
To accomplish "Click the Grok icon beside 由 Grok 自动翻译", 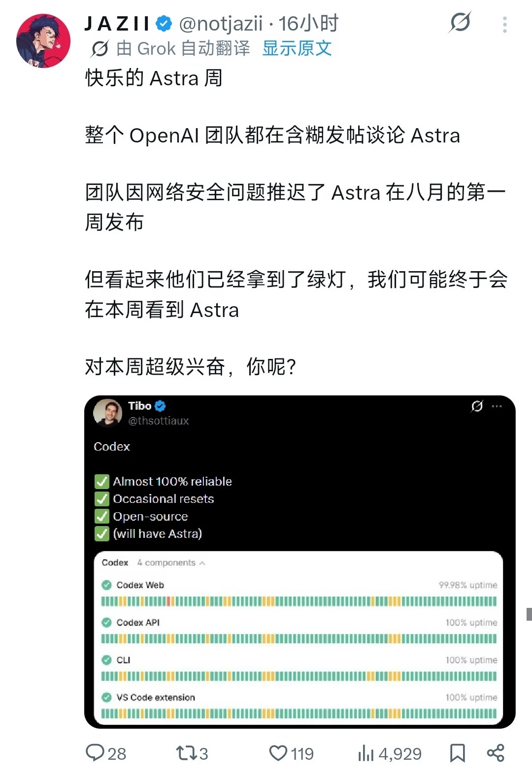I will click(x=100, y=48).
